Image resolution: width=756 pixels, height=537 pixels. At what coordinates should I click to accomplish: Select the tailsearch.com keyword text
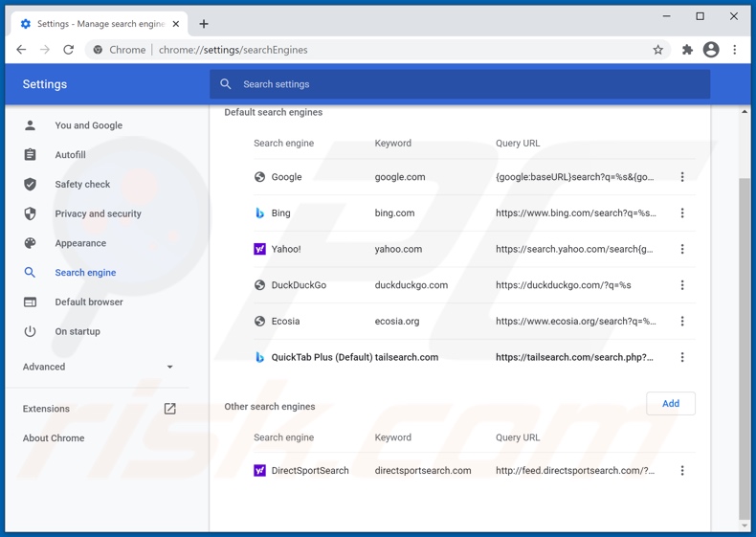[407, 357]
